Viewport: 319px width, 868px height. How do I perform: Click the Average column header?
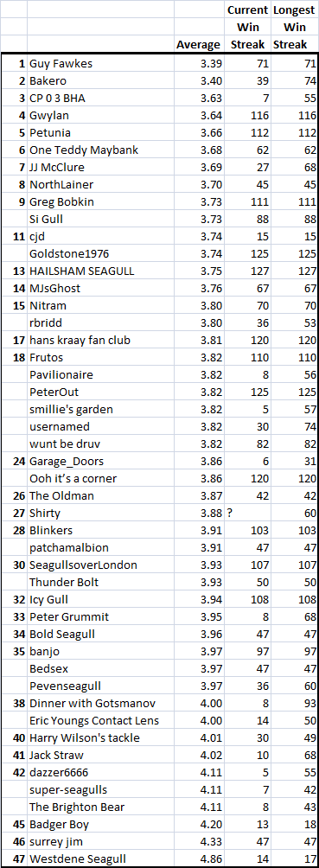[x=198, y=44]
